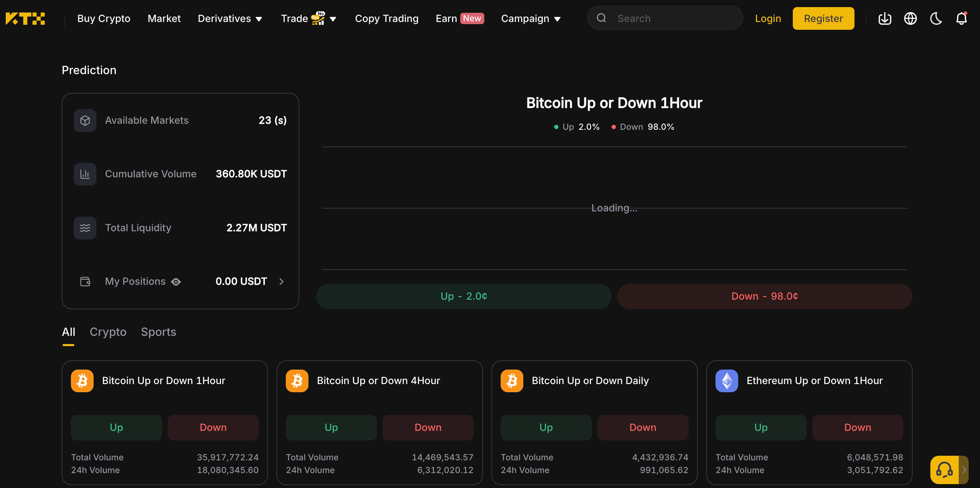Click the Bitcoin Up or Down 1Hour chart heading
Screen dimensions: 980x488
(x=614, y=103)
